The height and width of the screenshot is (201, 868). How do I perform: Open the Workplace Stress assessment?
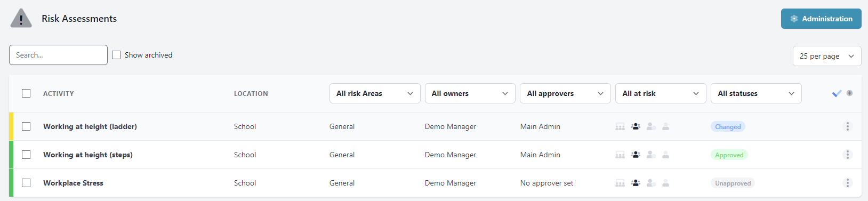coord(73,183)
